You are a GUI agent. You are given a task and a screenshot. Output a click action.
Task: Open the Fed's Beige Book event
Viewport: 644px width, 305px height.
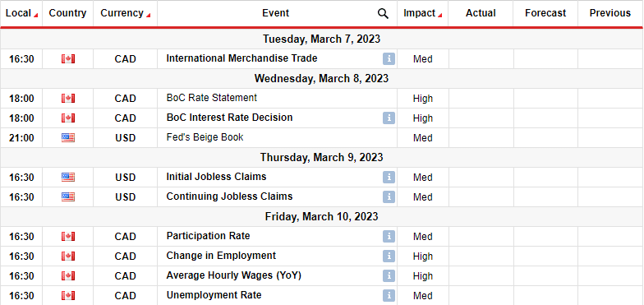pos(205,137)
